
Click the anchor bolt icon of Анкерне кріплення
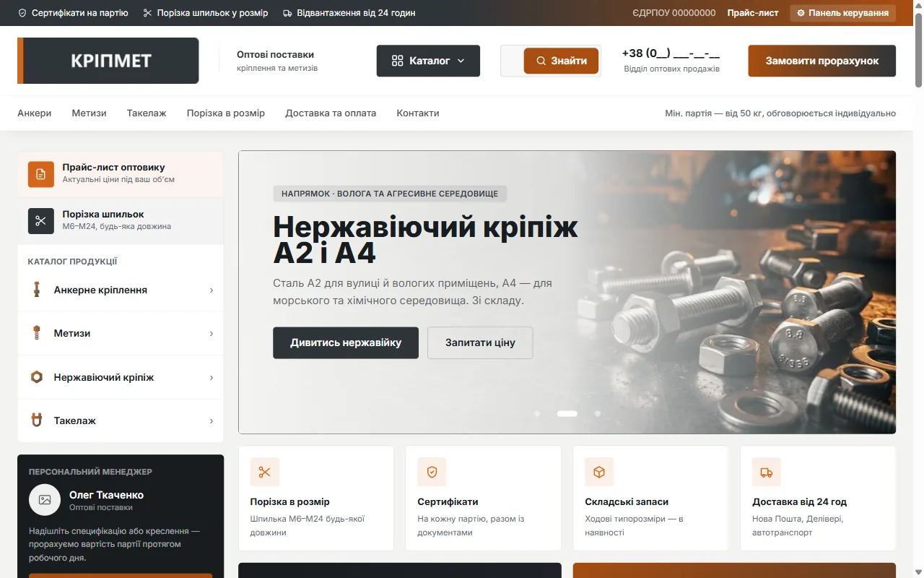(x=36, y=290)
